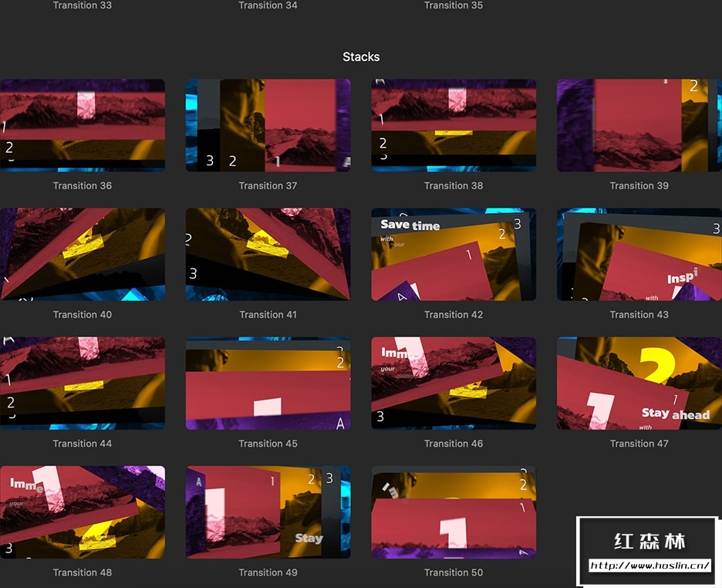Click the label text Transition 36
722x588 pixels.
(83, 185)
